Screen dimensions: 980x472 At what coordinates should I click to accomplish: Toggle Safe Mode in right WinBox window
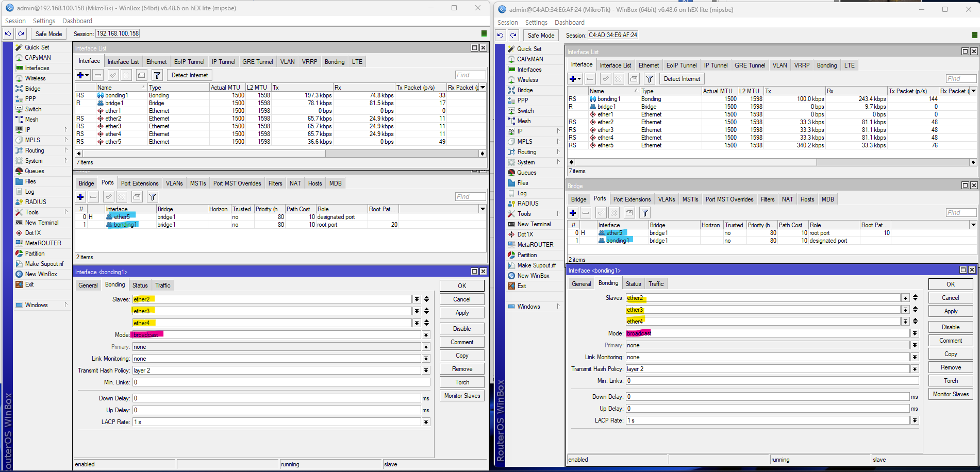pos(541,36)
